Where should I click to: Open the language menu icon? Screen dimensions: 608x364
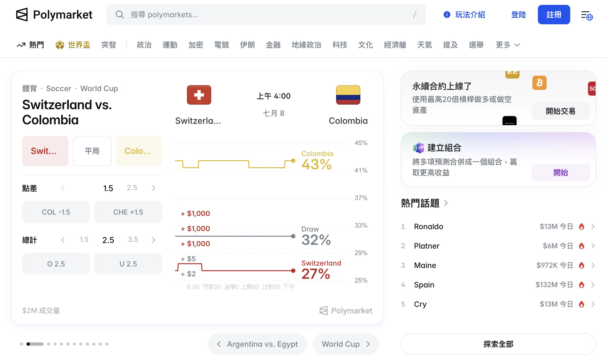click(x=587, y=16)
